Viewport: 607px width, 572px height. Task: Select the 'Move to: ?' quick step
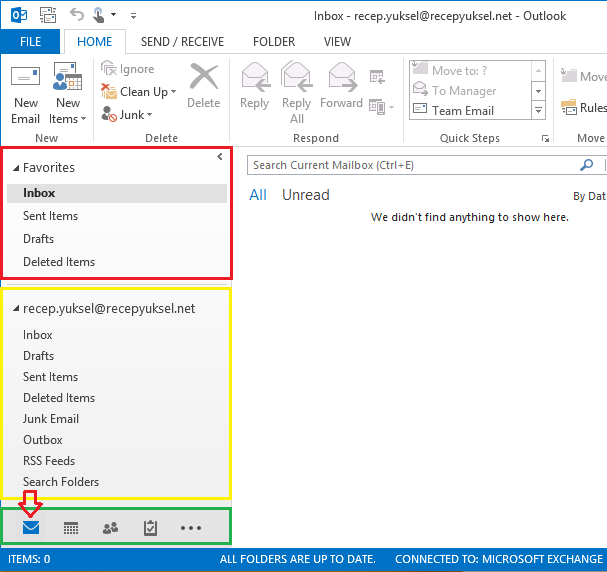[471, 70]
